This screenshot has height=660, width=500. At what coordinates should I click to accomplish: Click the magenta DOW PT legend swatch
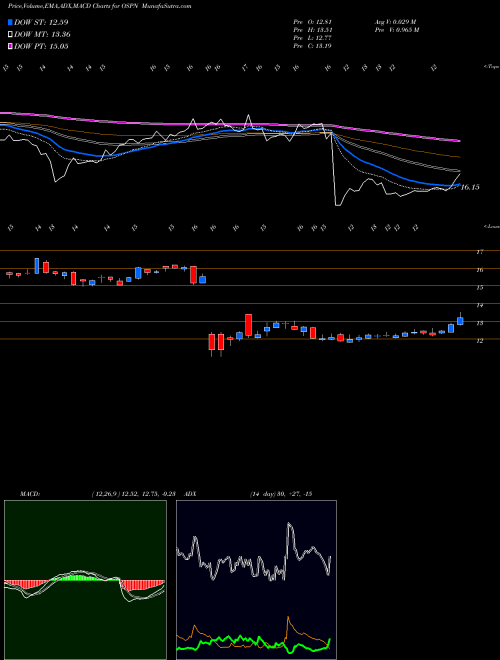pos(10,46)
